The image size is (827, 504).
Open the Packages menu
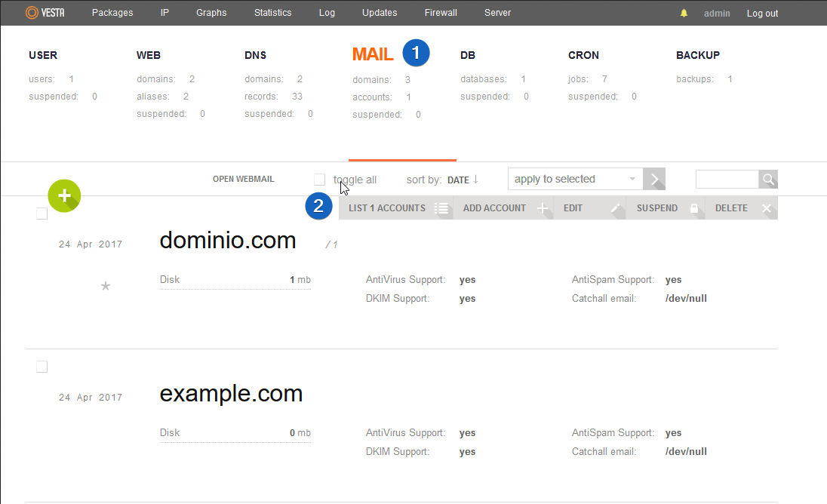(x=112, y=13)
